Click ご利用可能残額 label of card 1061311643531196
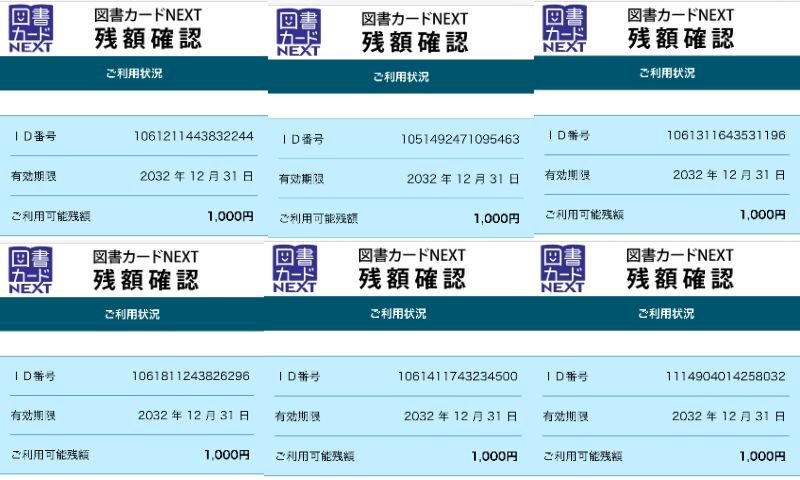The width and height of the screenshot is (800, 480). tap(584, 215)
